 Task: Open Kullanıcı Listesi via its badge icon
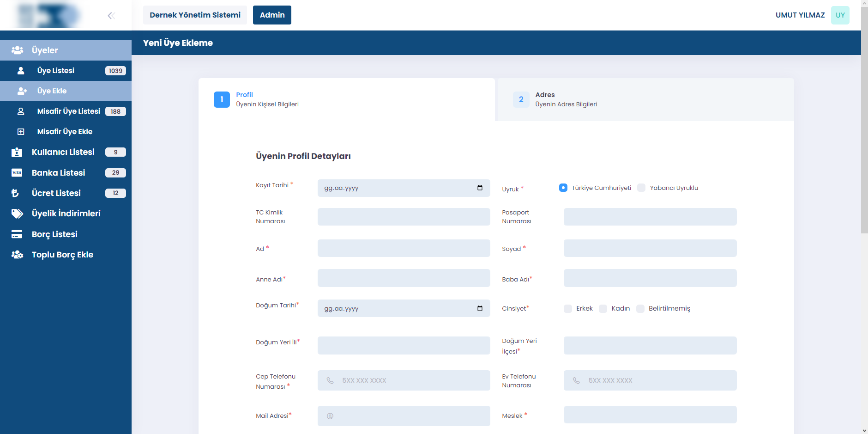[x=17, y=152]
